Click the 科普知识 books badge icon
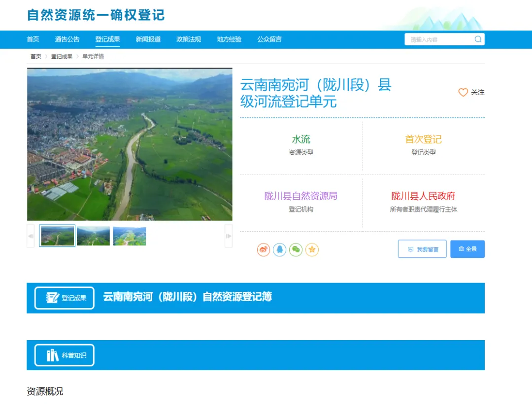This screenshot has width=532, height=417. pyautogui.click(x=53, y=355)
